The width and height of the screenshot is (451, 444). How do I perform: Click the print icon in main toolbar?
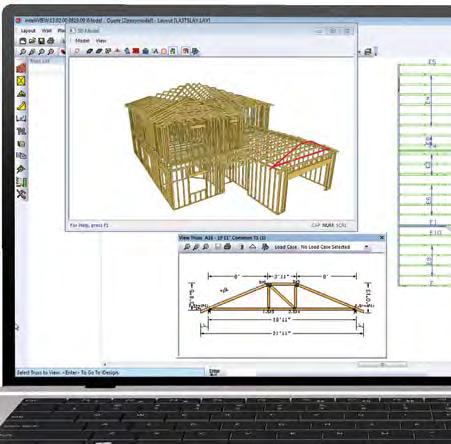[x=51, y=41]
